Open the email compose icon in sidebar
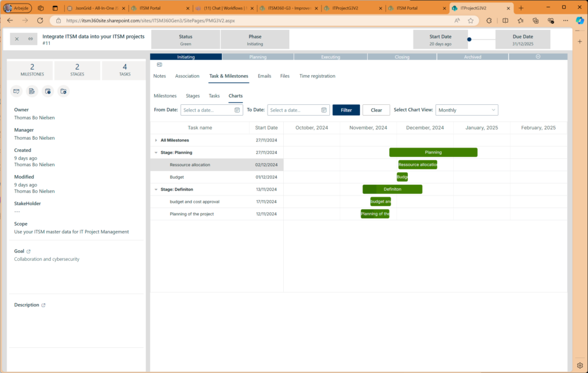The image size is (588, 373). coord(16,91)
